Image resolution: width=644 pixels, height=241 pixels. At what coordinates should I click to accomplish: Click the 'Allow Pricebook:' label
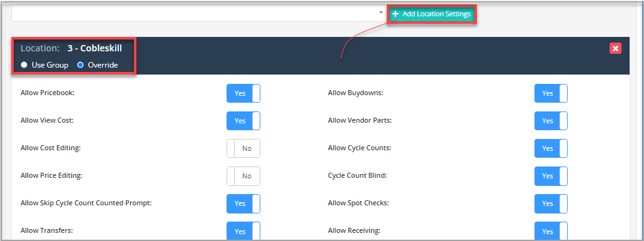(x=47, y=93)
